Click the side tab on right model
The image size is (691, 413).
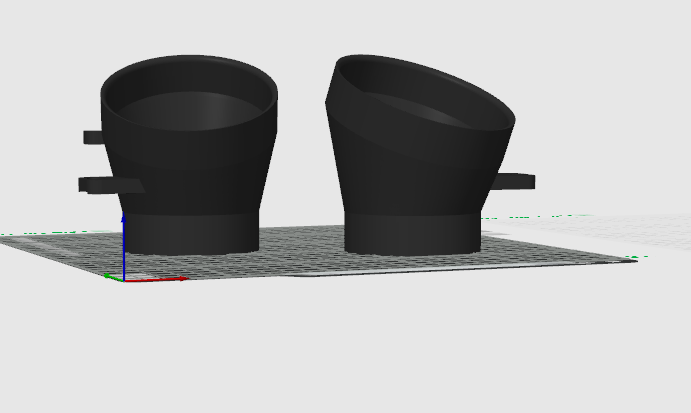(515, 181)
